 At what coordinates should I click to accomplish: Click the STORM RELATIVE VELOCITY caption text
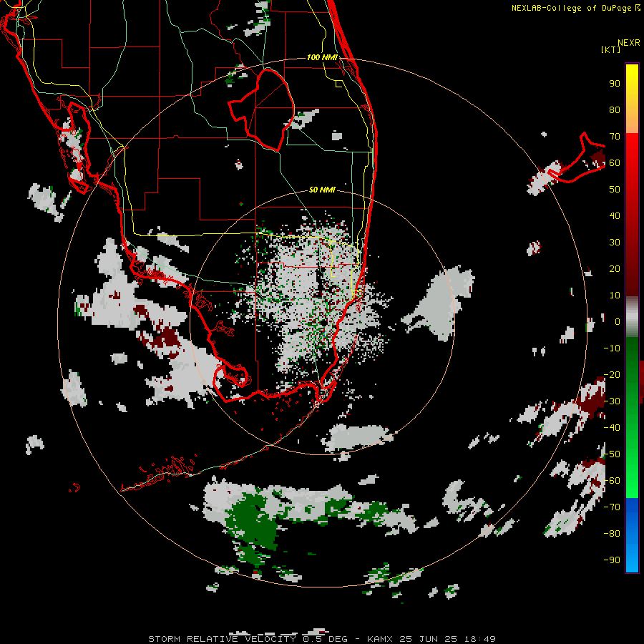tap(223, 639)
